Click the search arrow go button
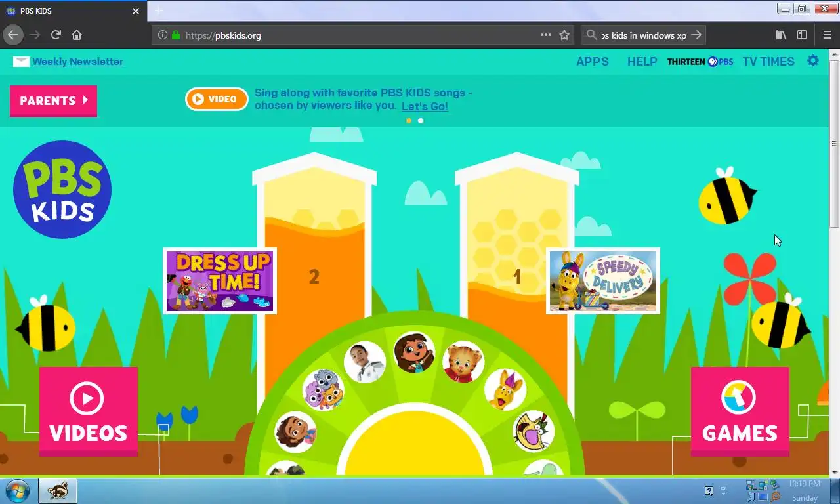Screen dimensions: 840x504 pyautogui.click(x=697, y=35)
